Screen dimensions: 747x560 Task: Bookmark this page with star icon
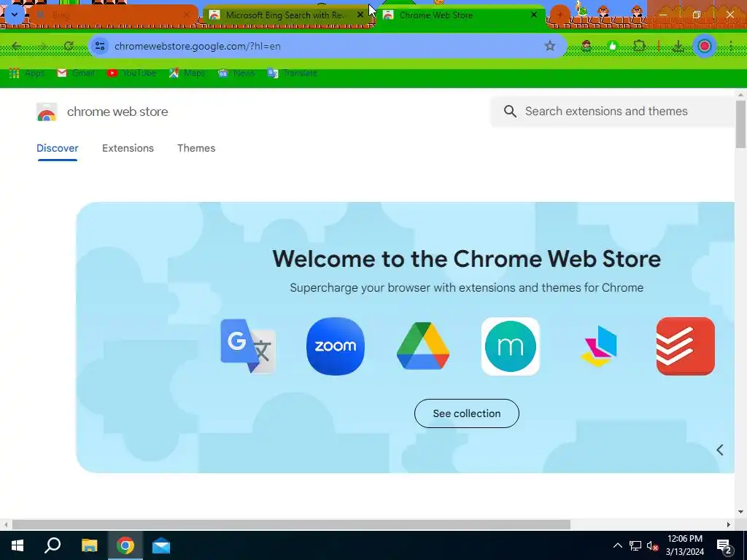point(550,46)
